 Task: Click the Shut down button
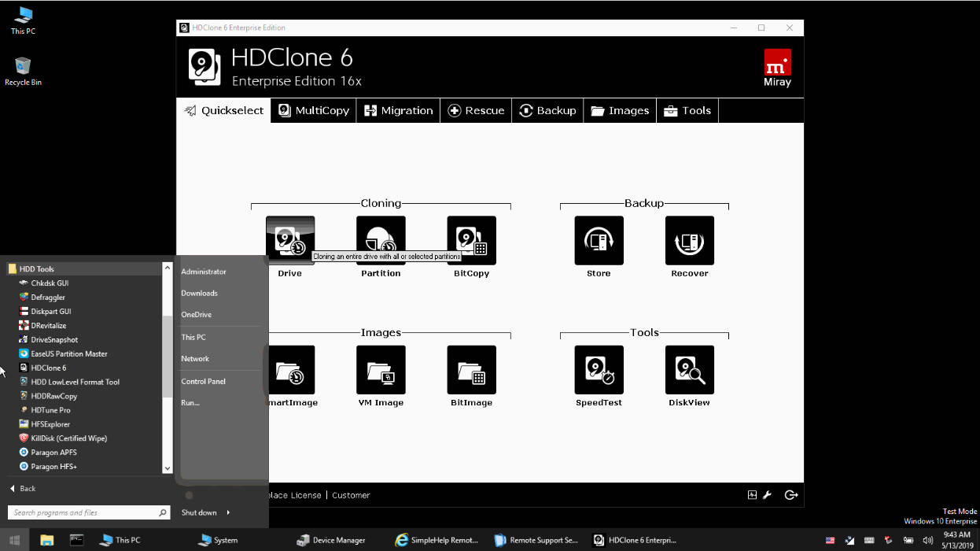(x=199, y=512)
